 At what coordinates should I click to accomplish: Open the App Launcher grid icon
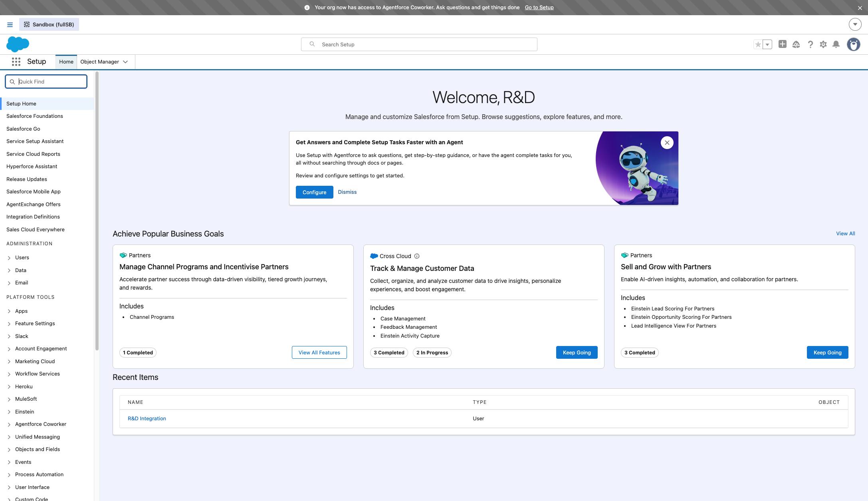(16, 62)
